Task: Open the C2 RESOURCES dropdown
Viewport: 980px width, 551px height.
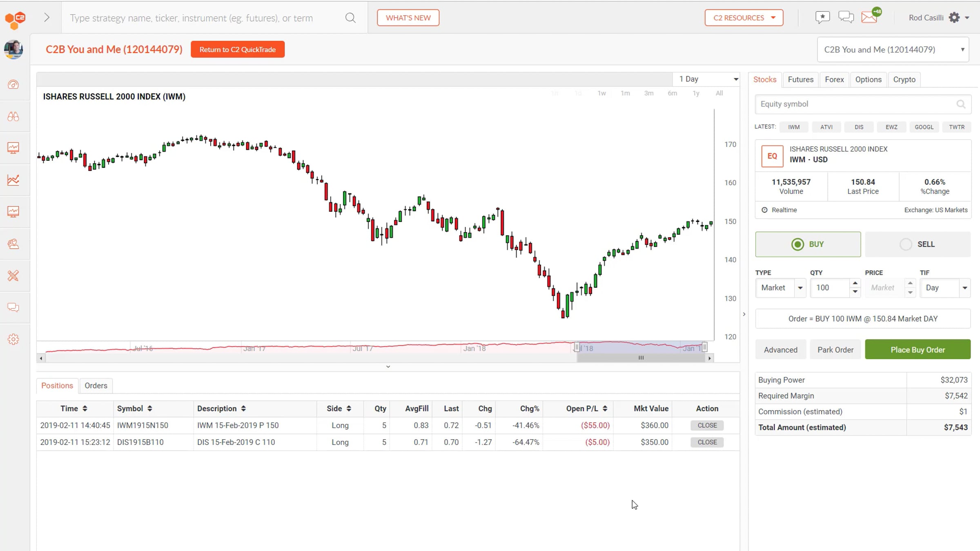Action: click(x=744, y=18)
